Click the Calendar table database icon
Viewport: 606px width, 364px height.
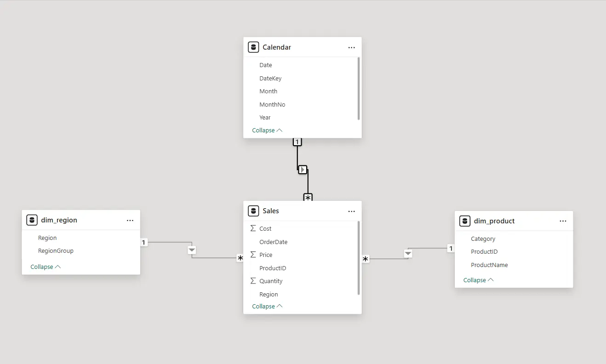click(253, 47)
